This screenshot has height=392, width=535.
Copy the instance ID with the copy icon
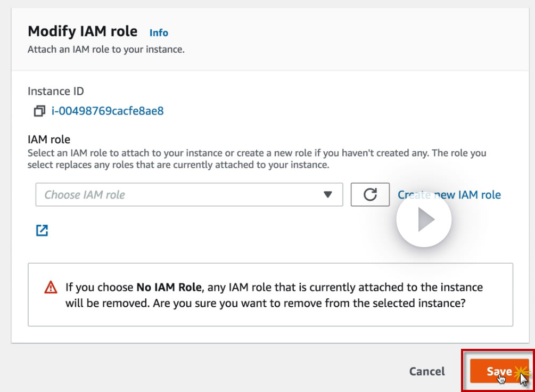pos(39,111)
